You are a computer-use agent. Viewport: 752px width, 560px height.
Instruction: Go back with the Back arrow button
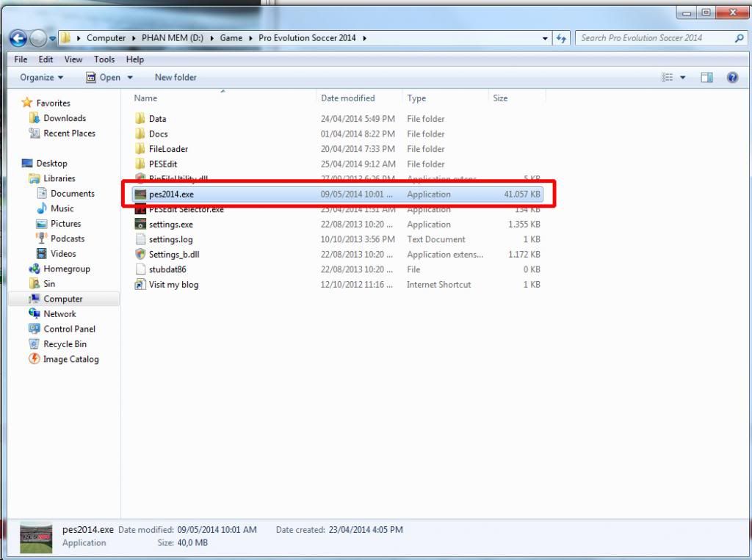click(18, 38)
